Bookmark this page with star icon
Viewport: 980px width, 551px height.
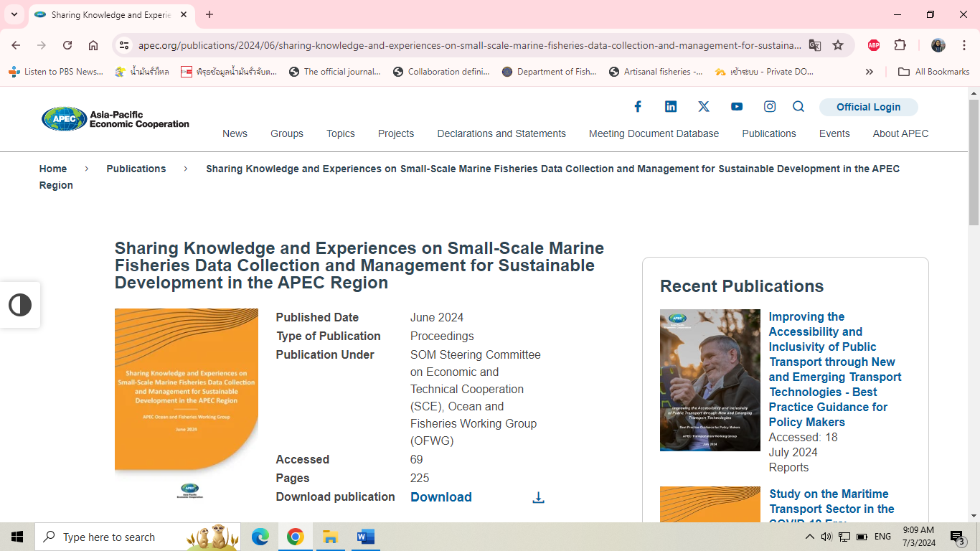point(838,45)
